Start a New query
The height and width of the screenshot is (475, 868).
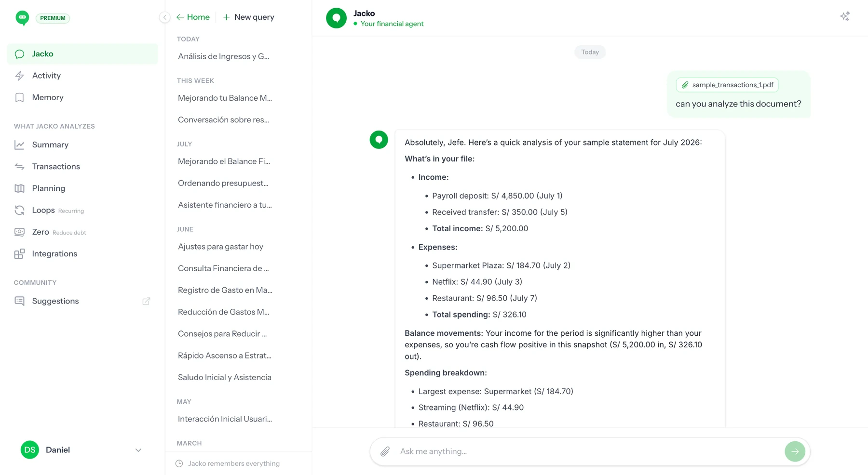[x=248, y=17]
